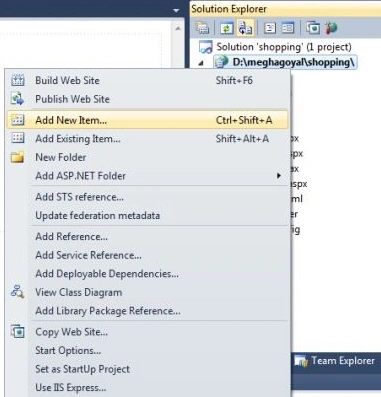This screenshot has width=381, height=397.
Task: Click the editor scrollbar up arrow
Action: click(178, 29)
